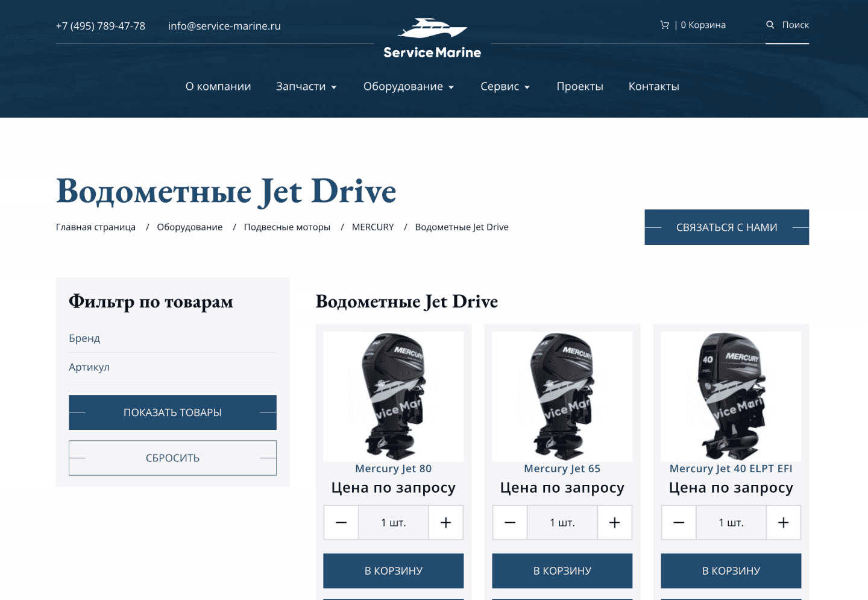The width and height of the screenshot is (868, 600).
Task: Click the search magnifier icon
Action: click(x=770, y=25)
